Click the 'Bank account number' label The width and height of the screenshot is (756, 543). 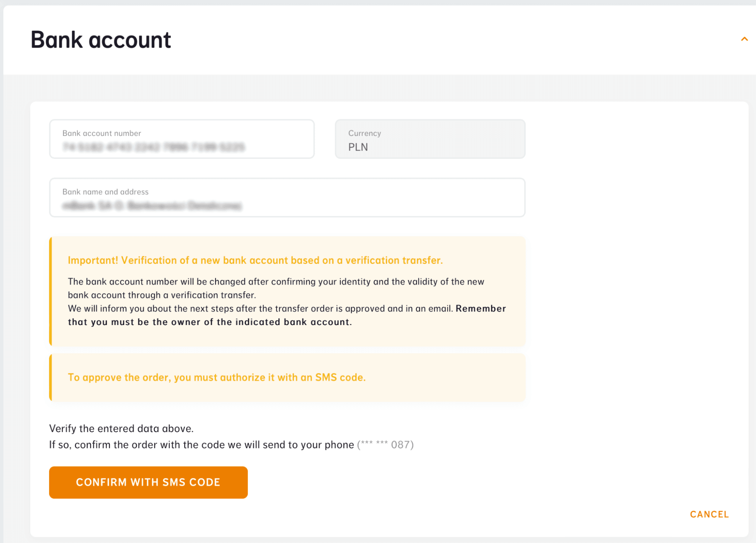[101, 133]
